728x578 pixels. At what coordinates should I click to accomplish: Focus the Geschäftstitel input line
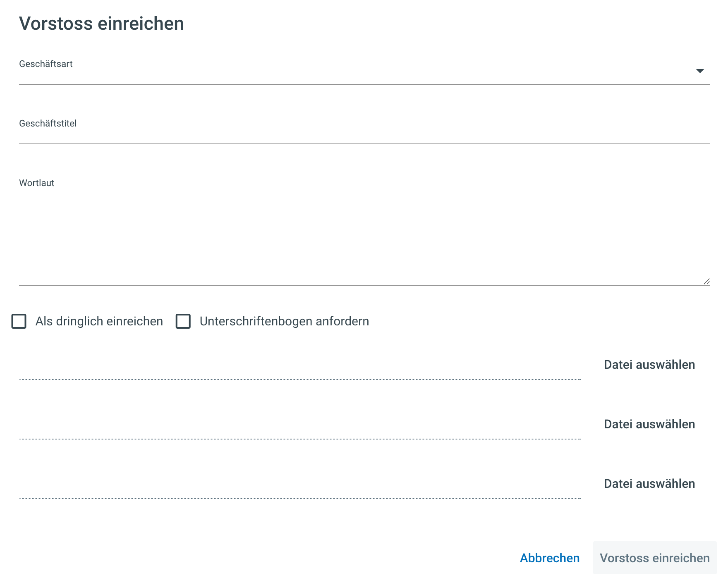point(364,134)
